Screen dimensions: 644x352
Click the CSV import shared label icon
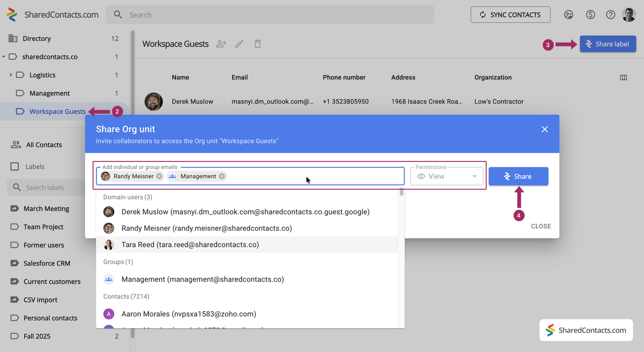(15, 300)
